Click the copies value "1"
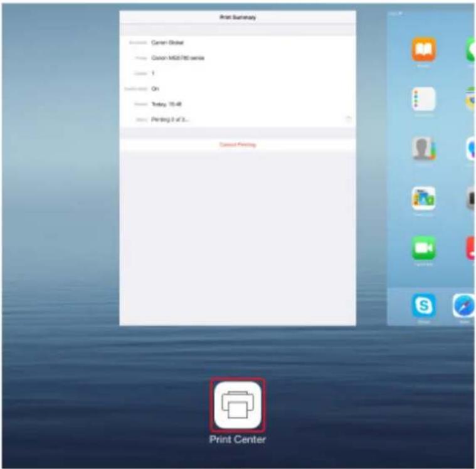This screenshot has width=476, height=469. coord(153,73)
